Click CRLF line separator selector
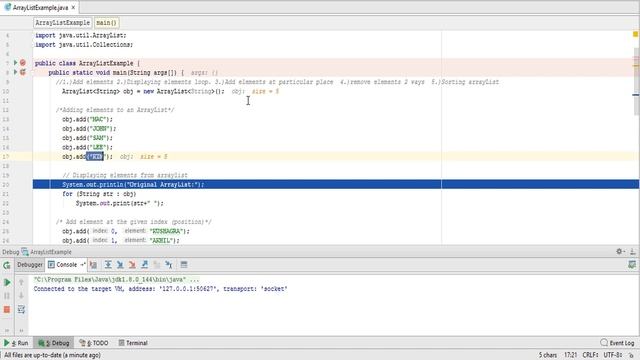 coord(590,355)
